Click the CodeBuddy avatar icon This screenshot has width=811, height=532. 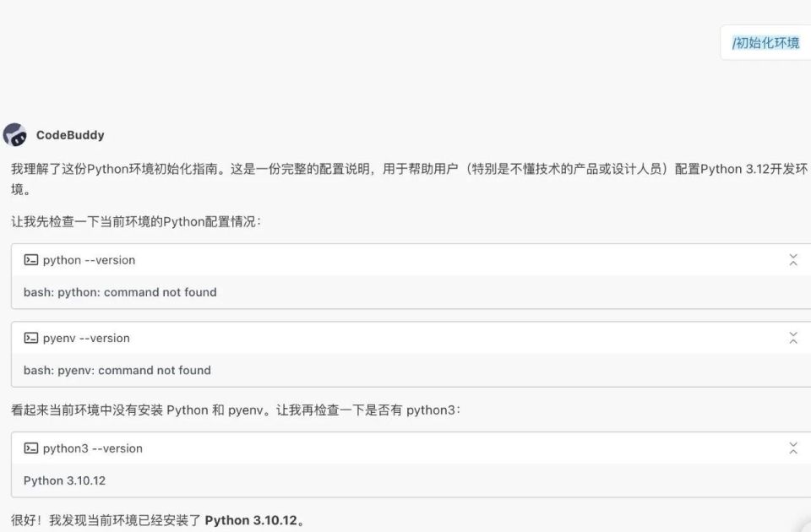coord(15,135)
